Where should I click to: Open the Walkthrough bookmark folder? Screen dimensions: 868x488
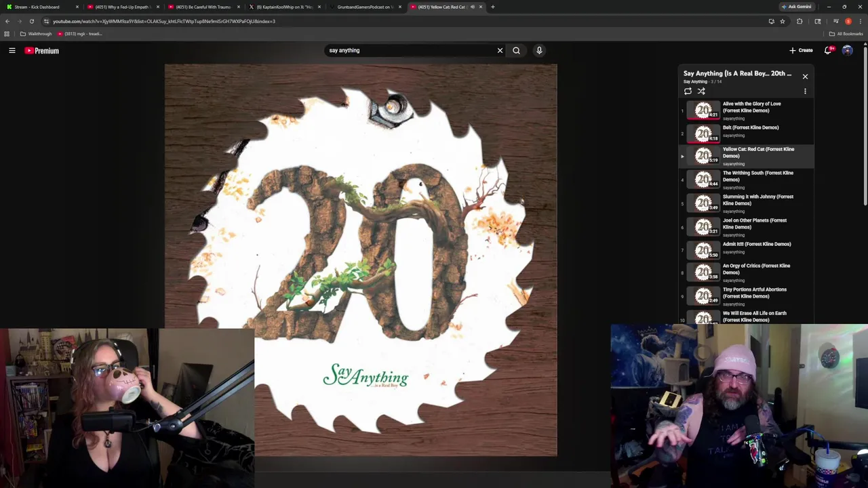click(36, 34)
